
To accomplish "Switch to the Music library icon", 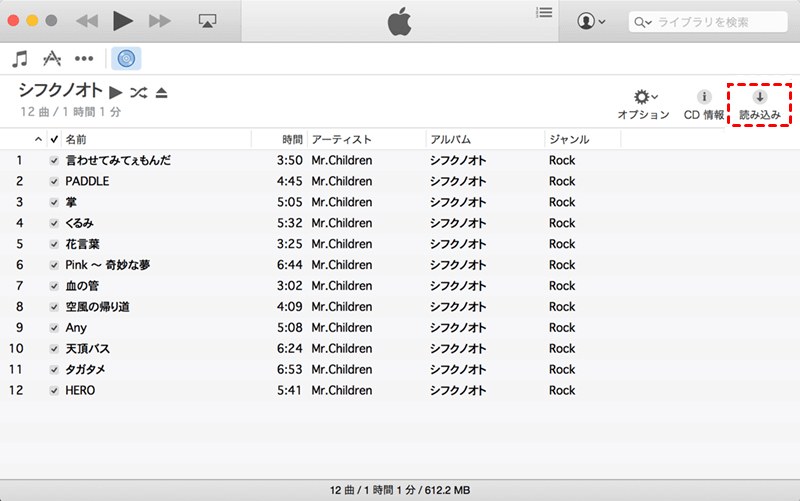I will (x=20, y=58).
